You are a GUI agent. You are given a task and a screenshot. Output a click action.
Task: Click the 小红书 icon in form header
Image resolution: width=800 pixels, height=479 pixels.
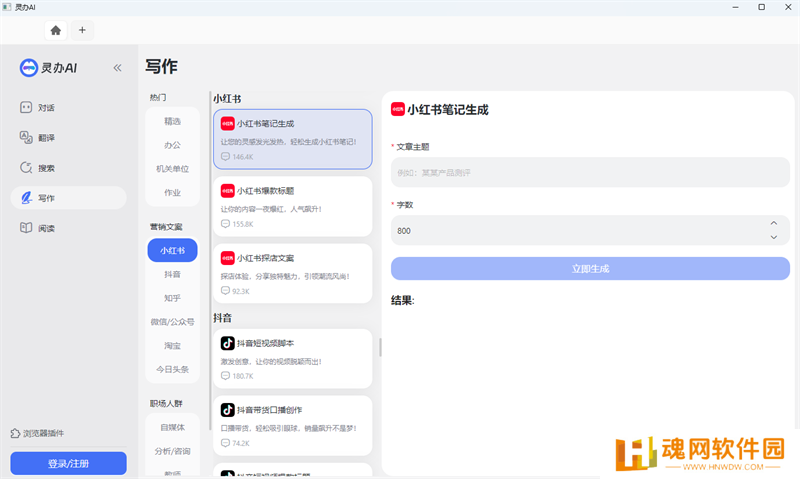(x=398, y=109)
